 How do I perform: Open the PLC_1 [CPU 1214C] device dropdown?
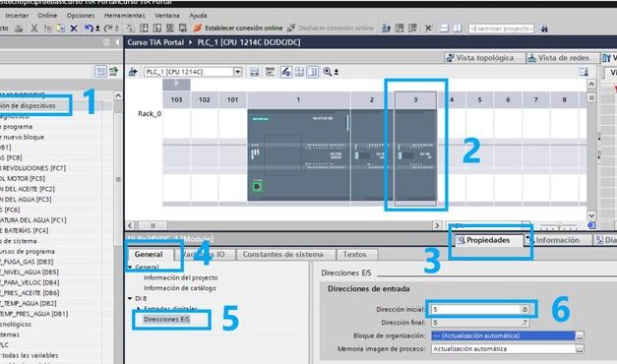click(238, 72)
